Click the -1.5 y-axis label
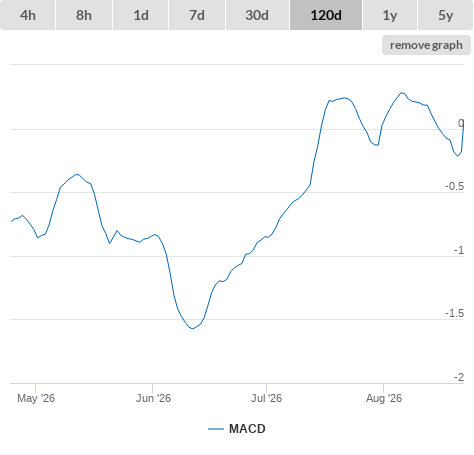 [x=454, y=313]
